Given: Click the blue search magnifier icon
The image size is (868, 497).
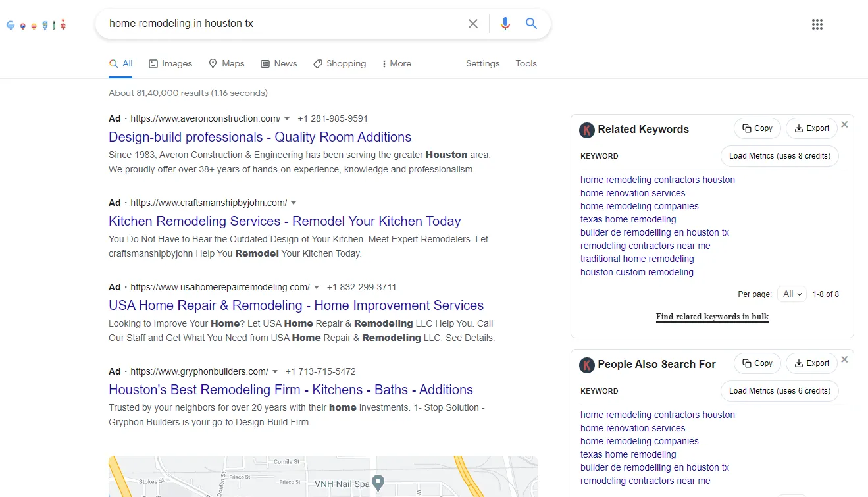Looking at the screenshot, I should point(531,24).
